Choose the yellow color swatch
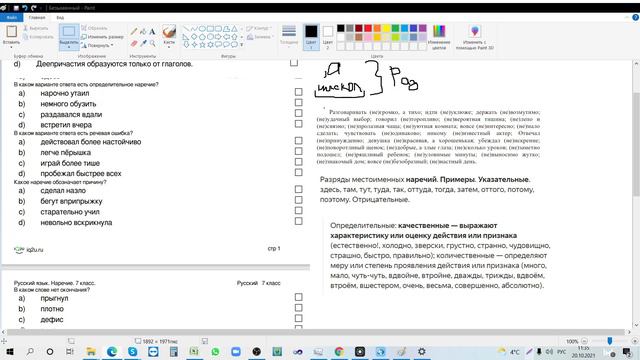 pos(386,28)
